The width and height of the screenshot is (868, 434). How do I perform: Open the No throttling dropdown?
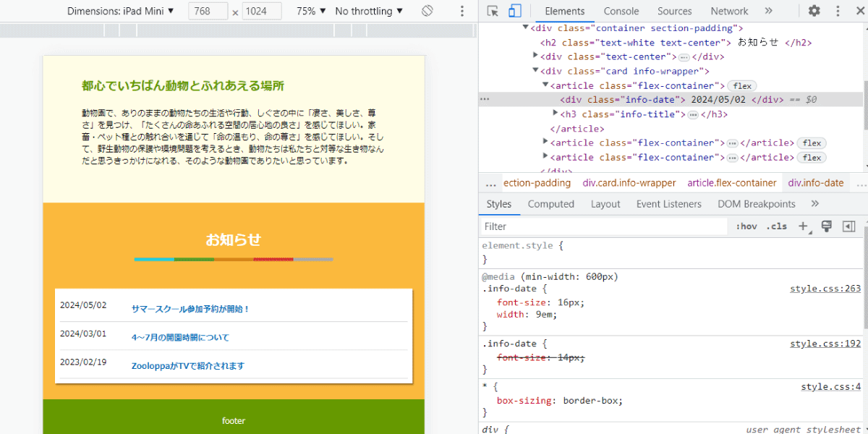click(369, 11)
